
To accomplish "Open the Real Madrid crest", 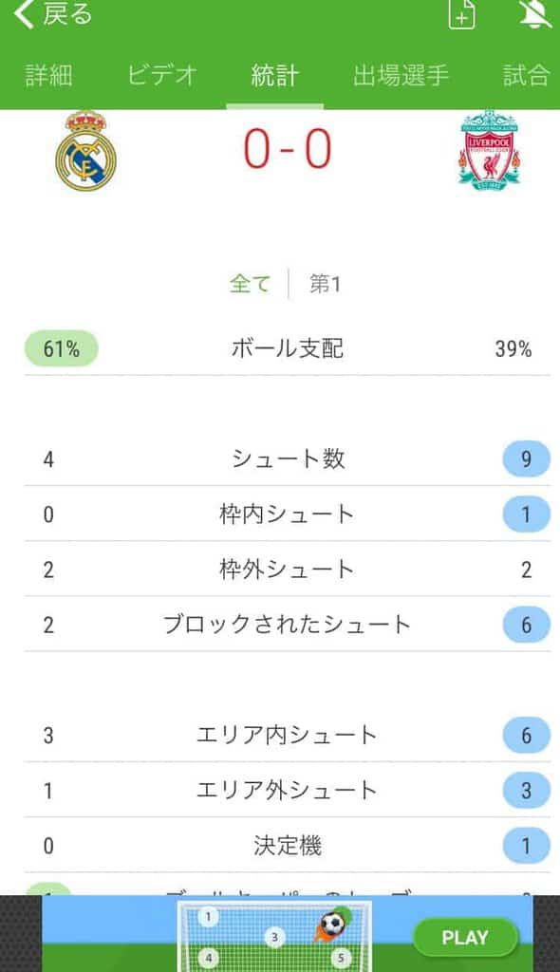I will pos(85,151).
